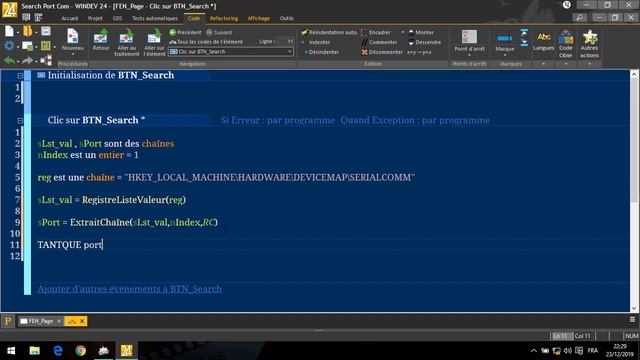Click the TANTQUE port code line

point(70,245)
